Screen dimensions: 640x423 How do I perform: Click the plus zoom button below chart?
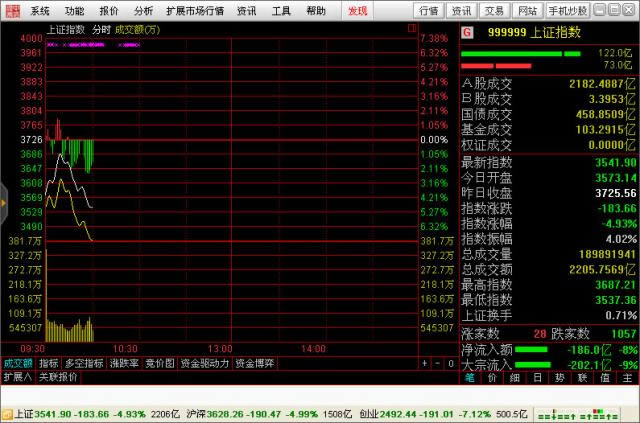point(424,363)
